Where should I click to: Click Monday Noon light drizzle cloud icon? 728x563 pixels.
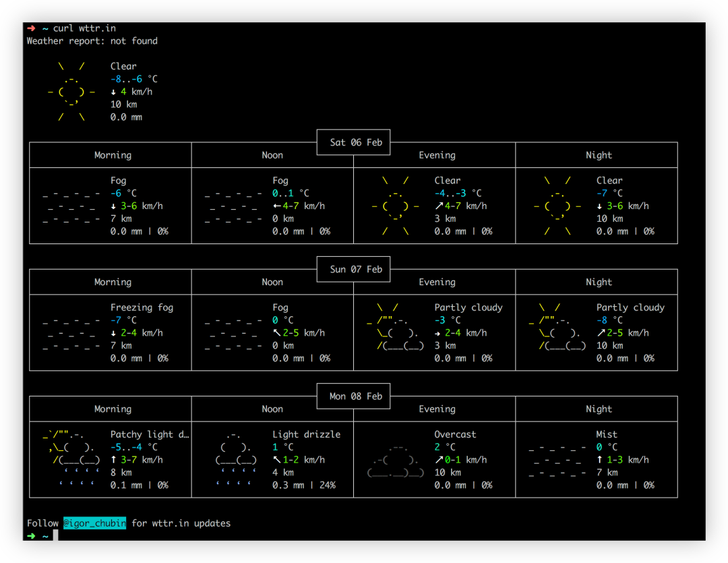coord(236,459)
